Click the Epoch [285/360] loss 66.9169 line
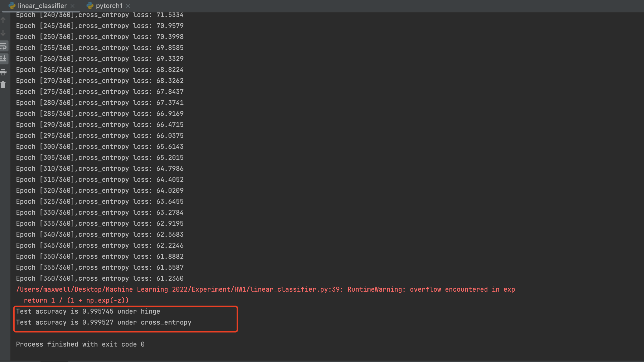 [x=100, y=114]
